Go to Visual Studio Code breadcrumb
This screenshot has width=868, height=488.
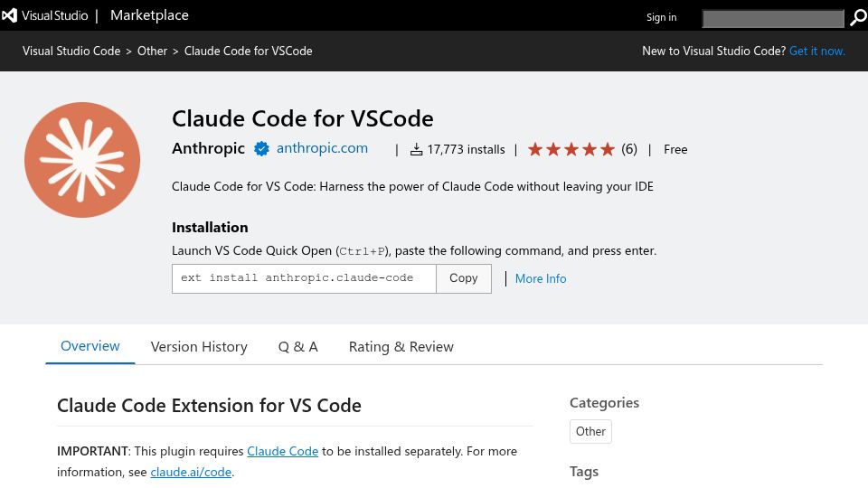coord(71,51)
